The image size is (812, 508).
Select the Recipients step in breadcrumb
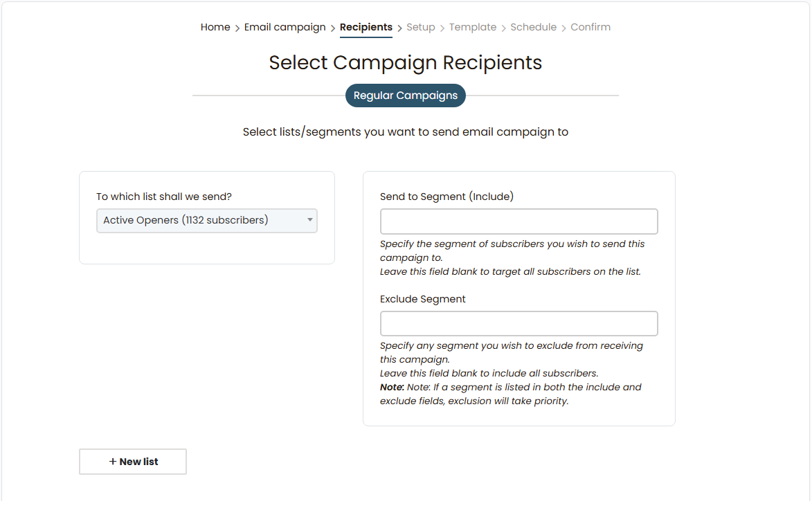(x=366, y=27)
